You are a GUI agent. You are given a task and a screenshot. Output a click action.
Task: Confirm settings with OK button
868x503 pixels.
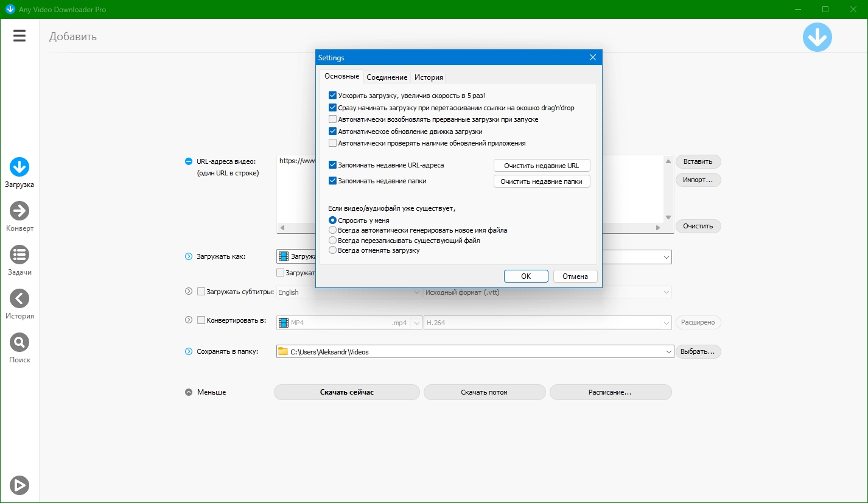(526, 276)
